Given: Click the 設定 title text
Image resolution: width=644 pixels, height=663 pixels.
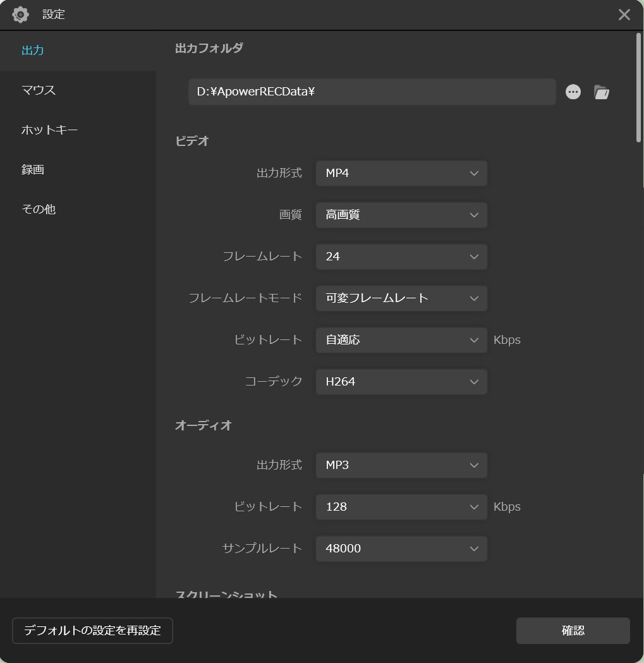Looking at the screenshot, I should click(54, 15).
